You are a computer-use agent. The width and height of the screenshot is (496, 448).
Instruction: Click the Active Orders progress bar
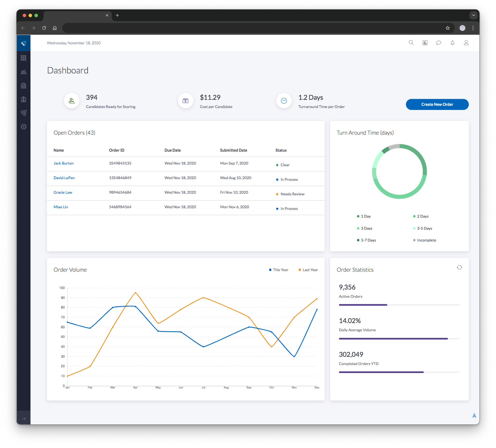[x=399, y=305]
